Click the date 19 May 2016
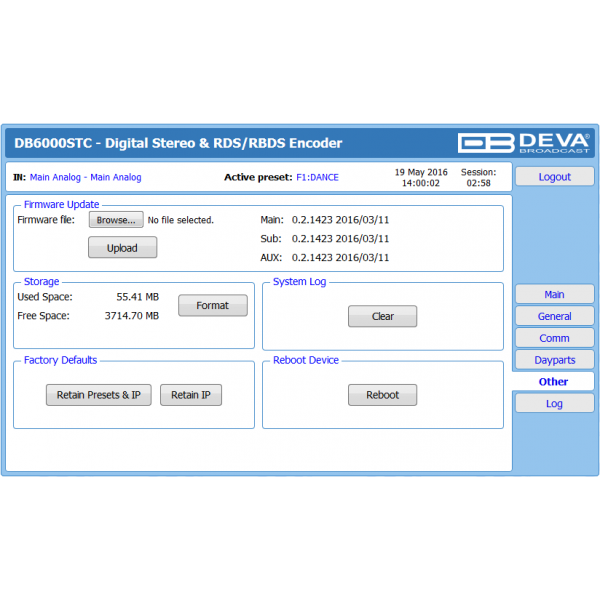The width and height of the screenshot is (600, 600). pyautogui.click(x=421, y=172)
